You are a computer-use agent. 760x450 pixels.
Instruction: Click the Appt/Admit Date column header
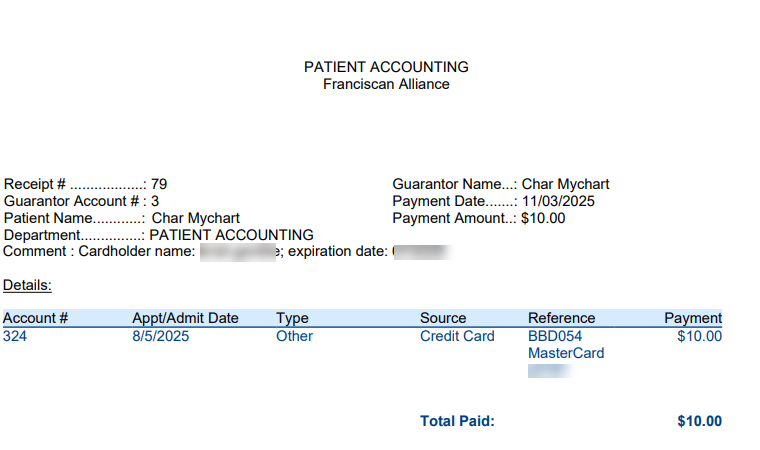185,318
